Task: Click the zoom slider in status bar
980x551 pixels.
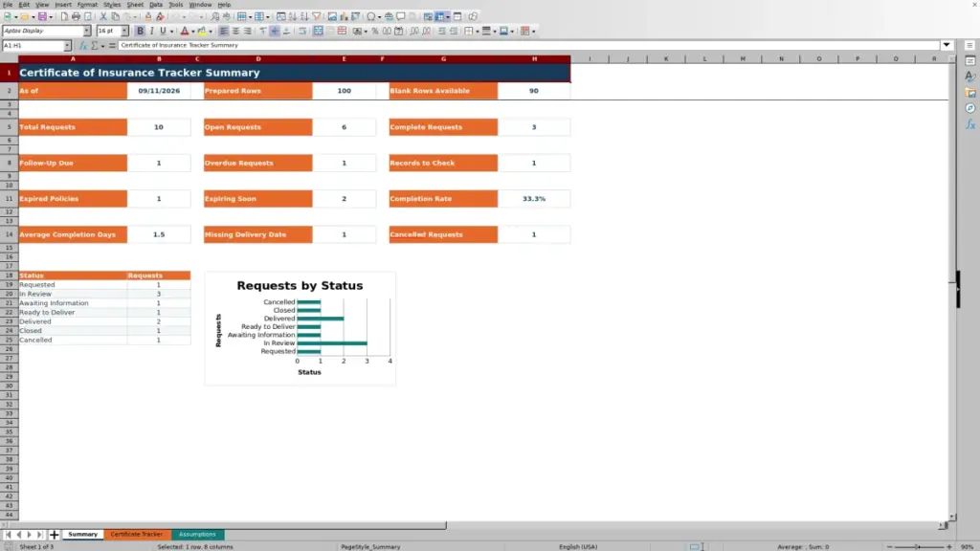Action: click(x=919, y=546)
